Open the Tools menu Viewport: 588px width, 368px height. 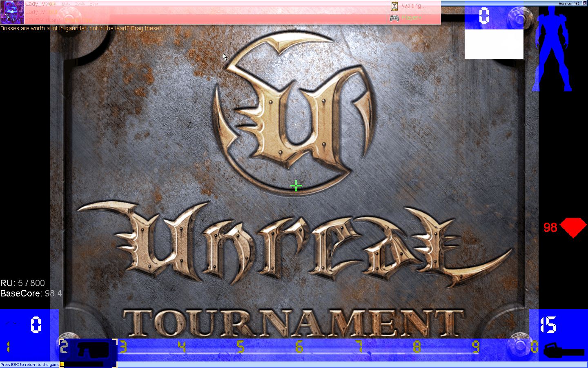click(80, 4)
